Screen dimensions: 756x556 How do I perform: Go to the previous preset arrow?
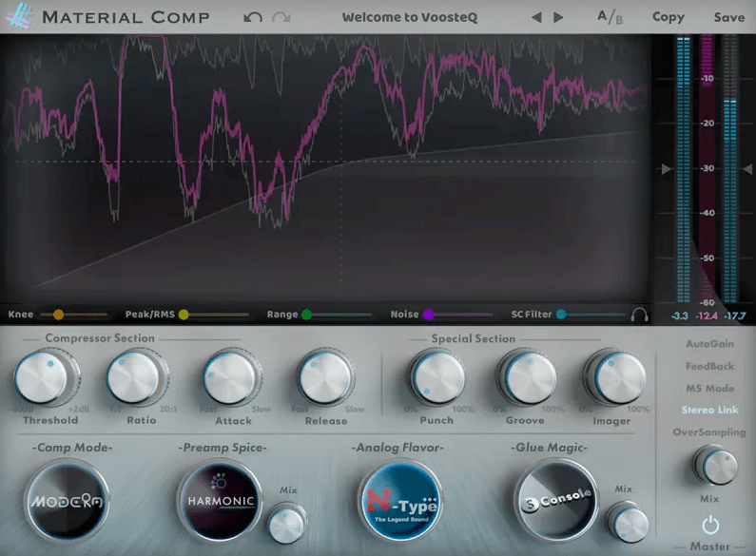(535, 17)
